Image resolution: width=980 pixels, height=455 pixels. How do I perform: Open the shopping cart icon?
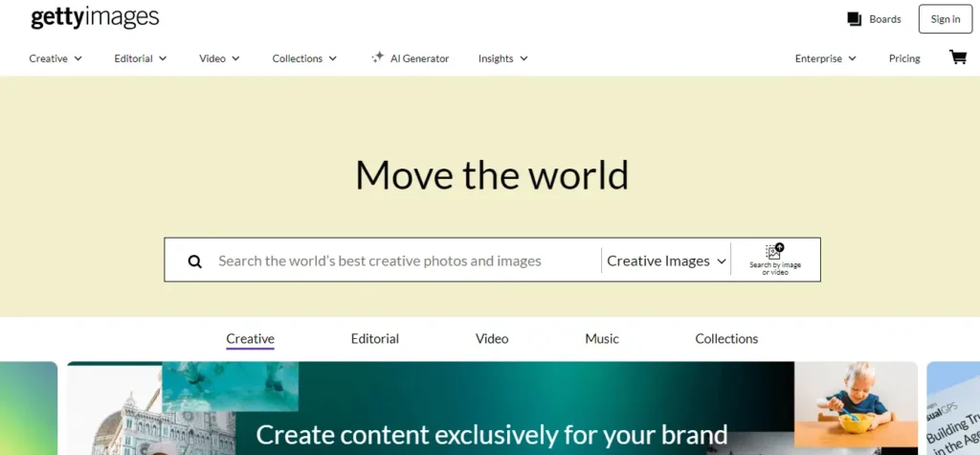[x=957, y=57]
